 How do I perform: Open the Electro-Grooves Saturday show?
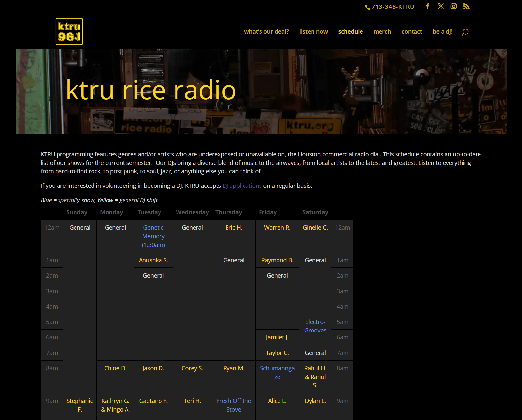pos(315,326)
